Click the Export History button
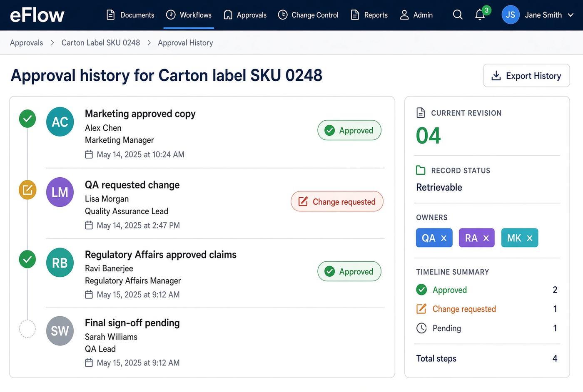This screenshot has width=583, height=392. (x=526, y=76)
